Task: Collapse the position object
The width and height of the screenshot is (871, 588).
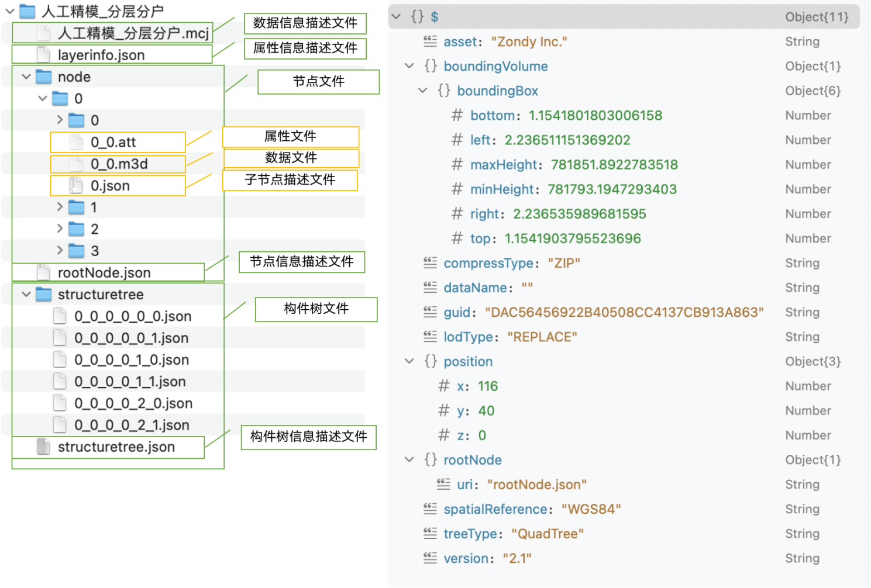Action: point(409,361)
